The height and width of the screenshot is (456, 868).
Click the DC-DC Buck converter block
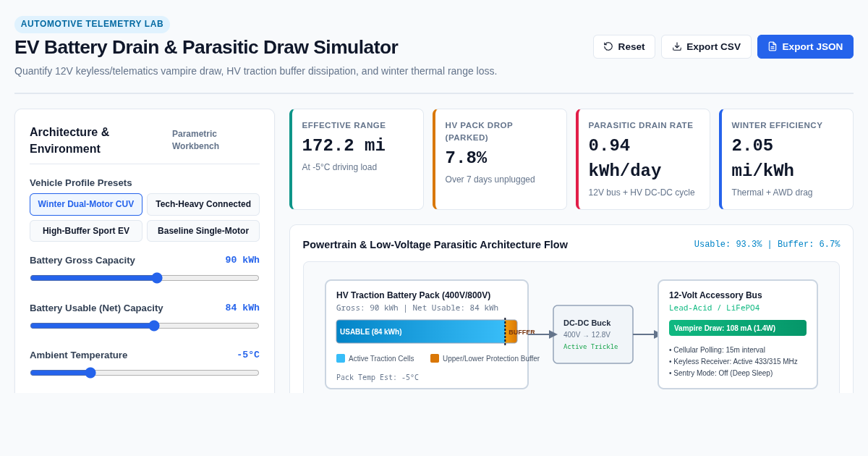pyautogui.click(x=593, y=334)
